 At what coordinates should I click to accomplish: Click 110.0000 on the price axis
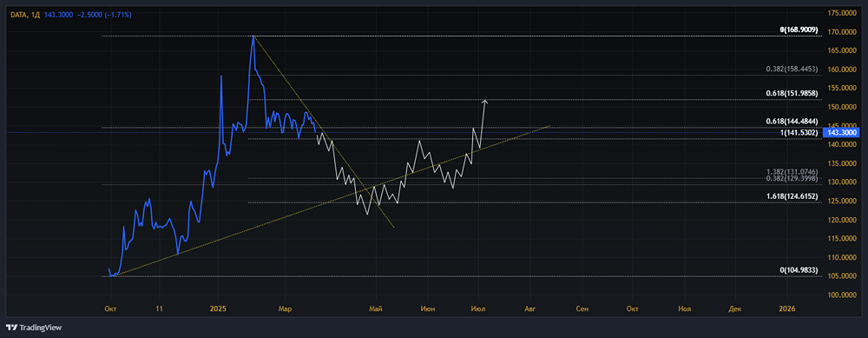pos(842,258)
